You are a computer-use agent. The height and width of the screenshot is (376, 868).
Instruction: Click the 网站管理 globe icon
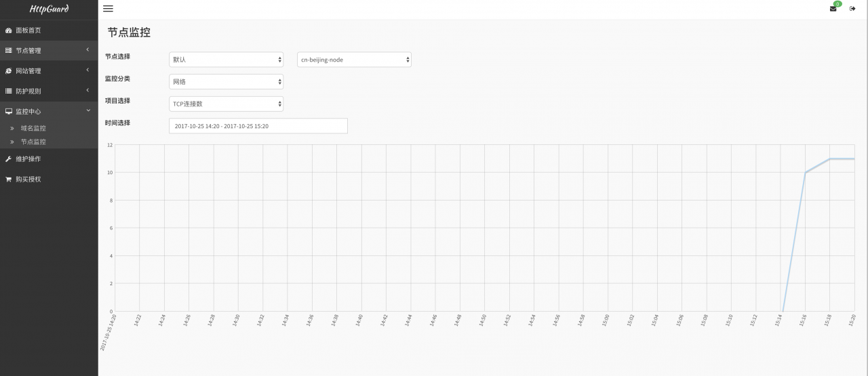(x=8, y=71)
